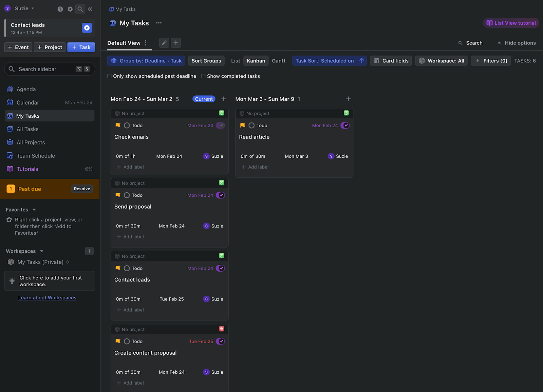Open the settings gear icon

click(70, 9)
